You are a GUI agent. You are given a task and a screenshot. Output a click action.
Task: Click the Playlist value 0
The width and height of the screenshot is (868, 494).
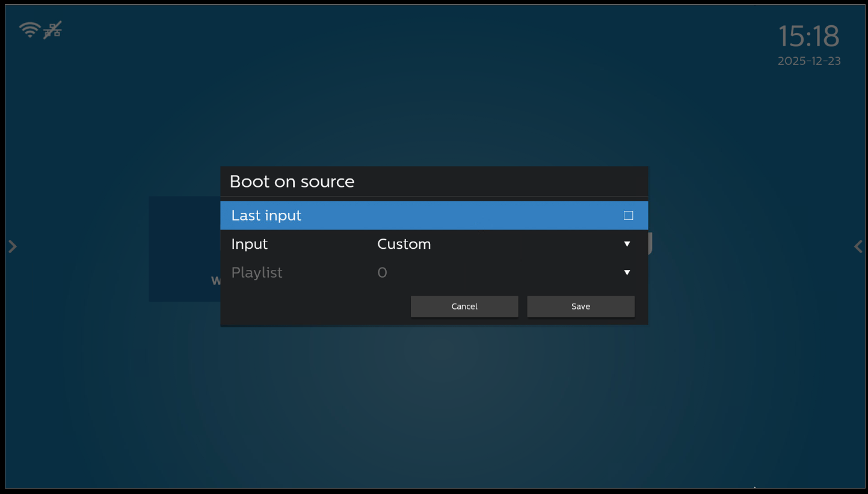[382, 273]
